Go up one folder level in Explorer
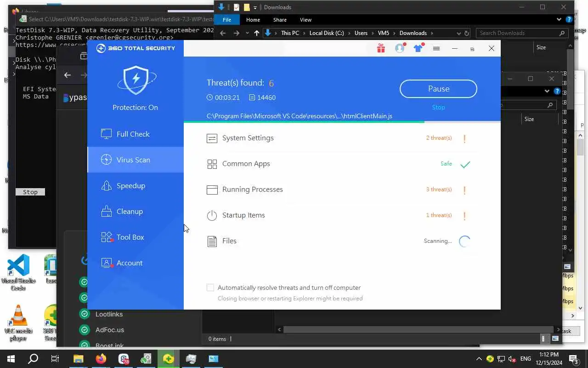 [x=256, y=33]
